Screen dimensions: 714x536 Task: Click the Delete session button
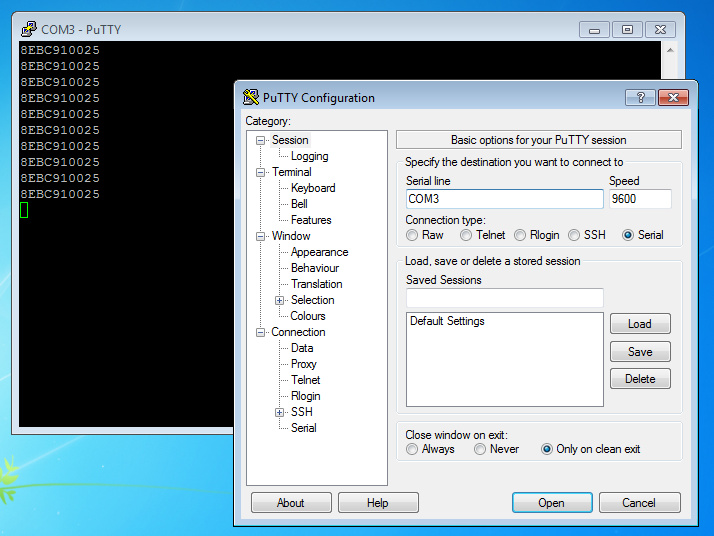point(640,379)
